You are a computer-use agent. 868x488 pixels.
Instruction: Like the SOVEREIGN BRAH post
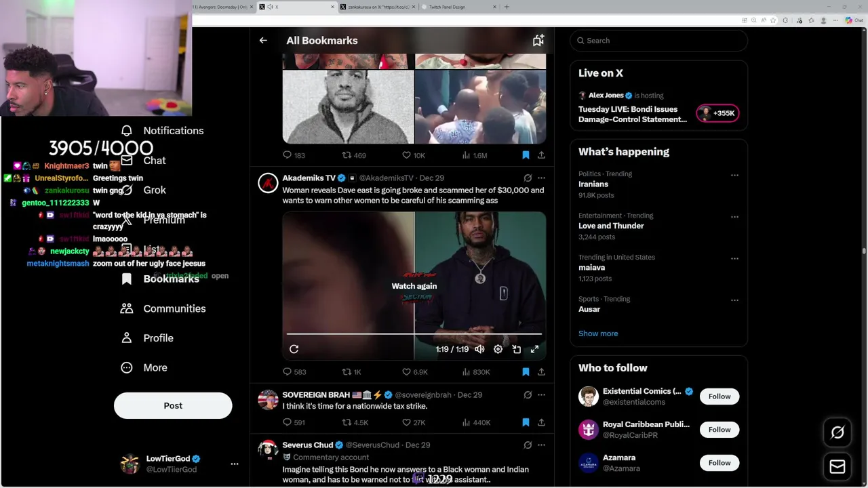(414, 422)
